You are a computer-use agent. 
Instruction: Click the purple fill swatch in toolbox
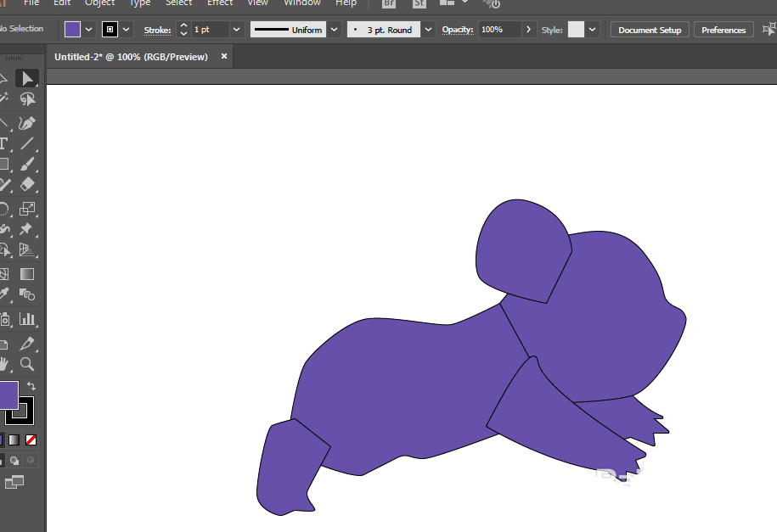click(7, 395)
